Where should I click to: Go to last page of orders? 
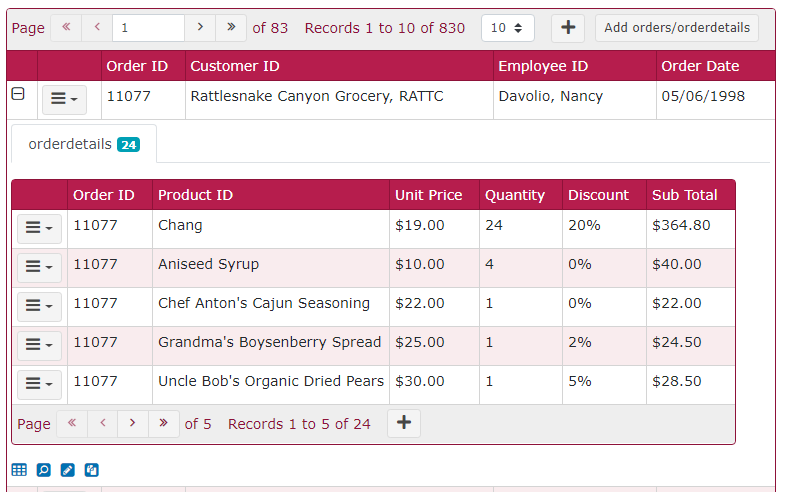[231, 28]
